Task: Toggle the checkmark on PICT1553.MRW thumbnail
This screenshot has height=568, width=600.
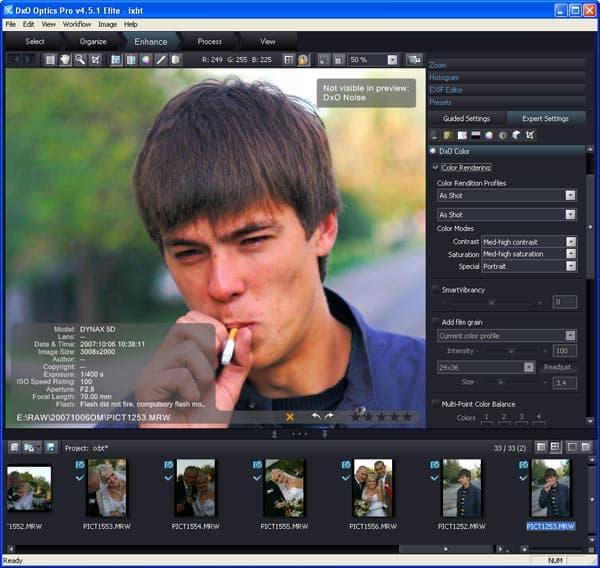Action: (x=80, y=478)
